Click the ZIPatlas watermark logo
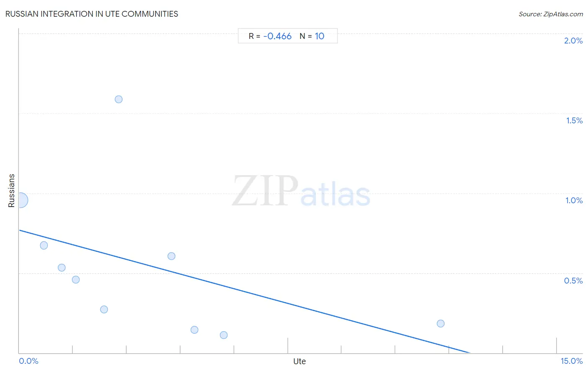This screenshot has width=588, height=373. 301,192
